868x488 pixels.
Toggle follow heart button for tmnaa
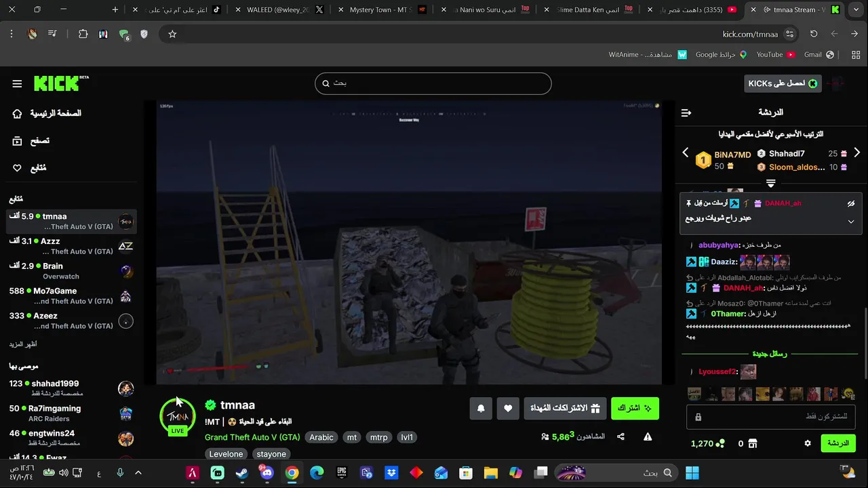click(x=508, y=408)
